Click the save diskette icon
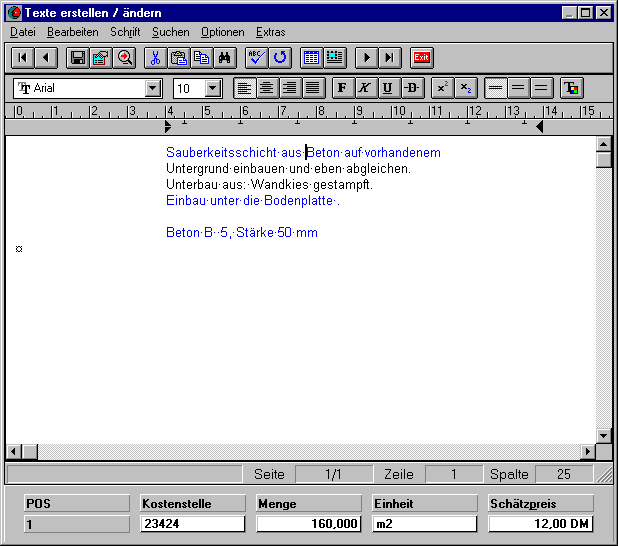This screenshot has height=546, width=618. click(x=77, y=58)
